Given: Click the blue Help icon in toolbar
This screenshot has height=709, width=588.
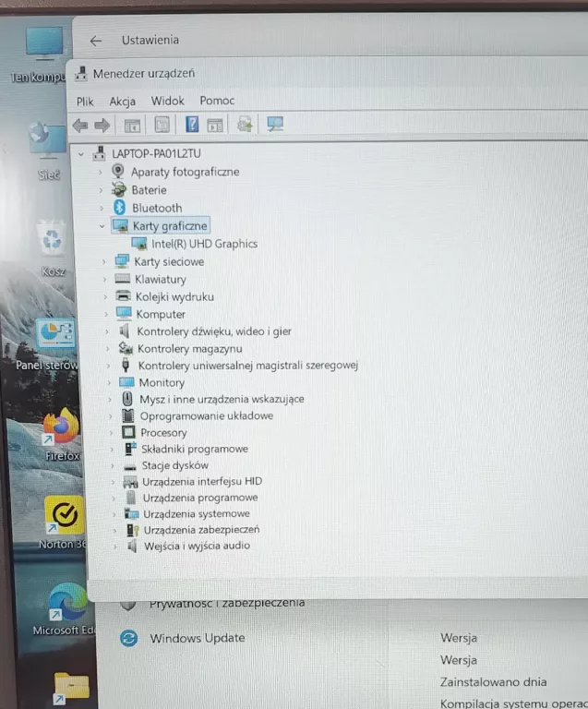Looking at the screenshot, I should [x=192, y=125].
